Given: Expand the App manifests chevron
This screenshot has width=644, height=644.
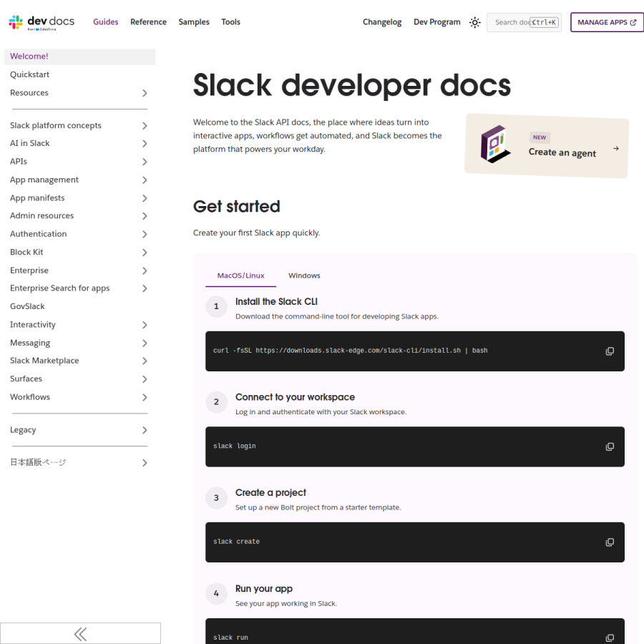Looking at the screenshot, I should click(145, 198).
